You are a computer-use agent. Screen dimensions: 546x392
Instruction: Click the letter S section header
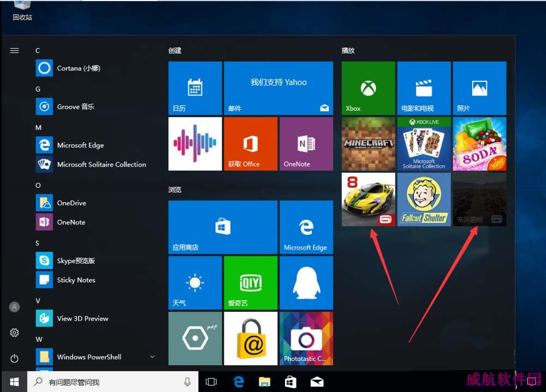(x=37, y=243)
